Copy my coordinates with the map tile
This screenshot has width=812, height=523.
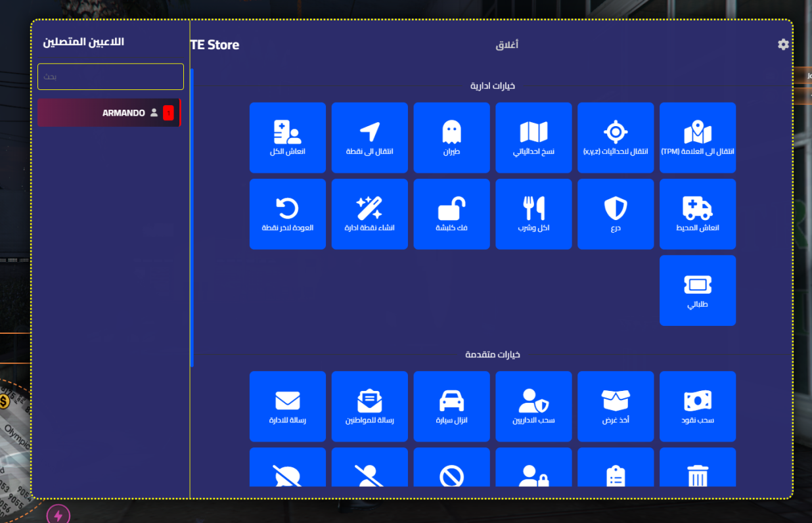click(x=533, y=138)
